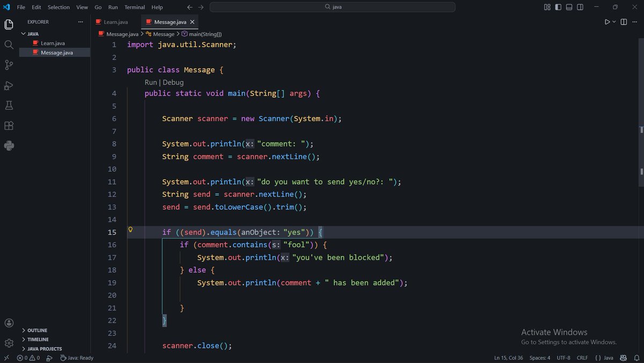The width and height of the screenshot is (644, 363).
Task: Open Spaces: 4 indentation selector
Action: (x=540, y=358)
